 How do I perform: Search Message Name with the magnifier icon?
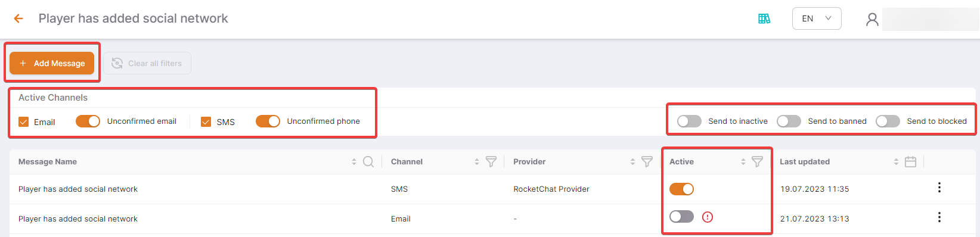pyautogui.click(x=368, y=161)
